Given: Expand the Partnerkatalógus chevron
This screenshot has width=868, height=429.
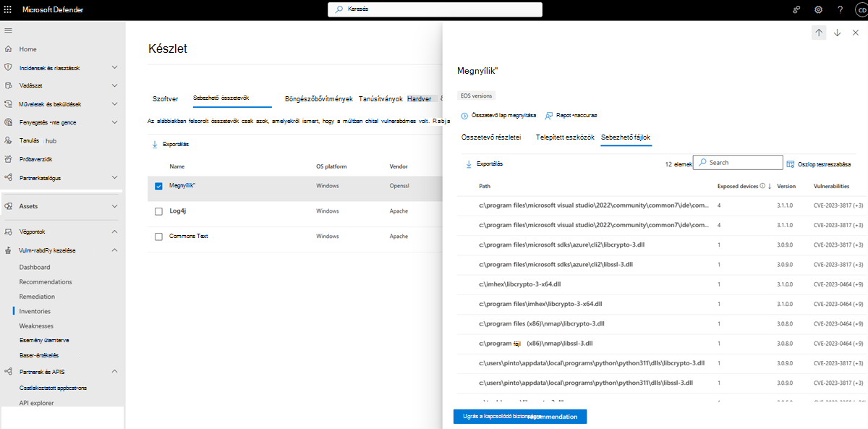Looking at the screenshot, I should pos(114,177).
